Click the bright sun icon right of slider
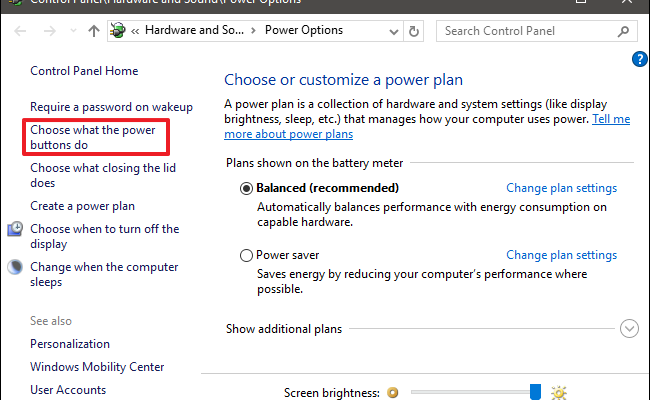This screenshot has width=650, height=400. pos(559,392)
